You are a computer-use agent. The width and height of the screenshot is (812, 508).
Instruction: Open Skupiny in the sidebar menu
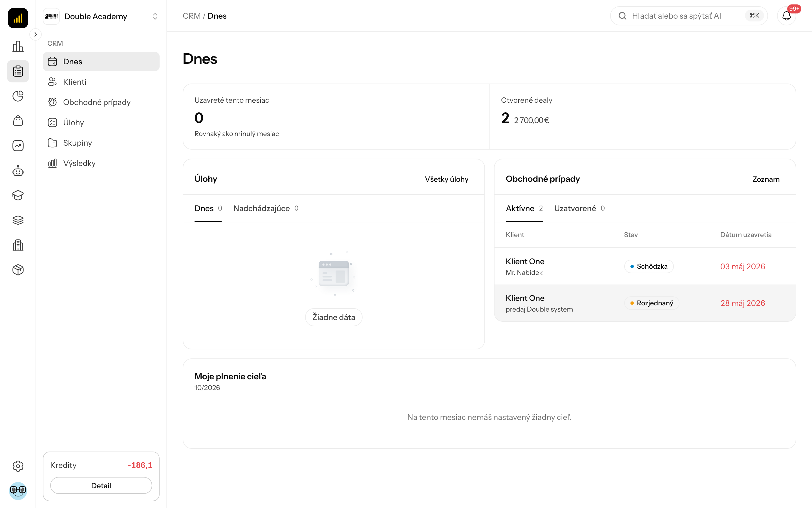[x=101, y=143]
